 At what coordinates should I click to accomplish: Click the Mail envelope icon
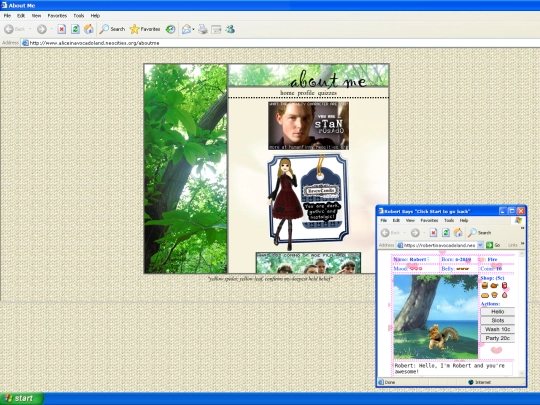coord(186,29)
